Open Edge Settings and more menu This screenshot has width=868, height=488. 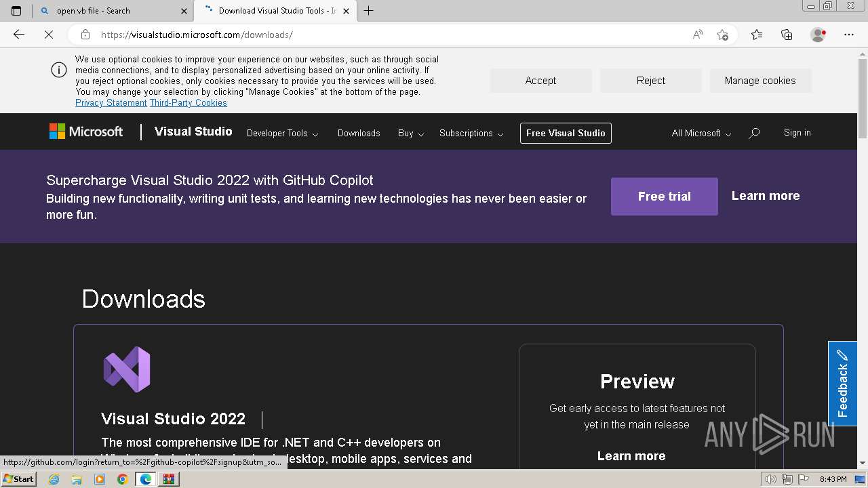(849, 35)
